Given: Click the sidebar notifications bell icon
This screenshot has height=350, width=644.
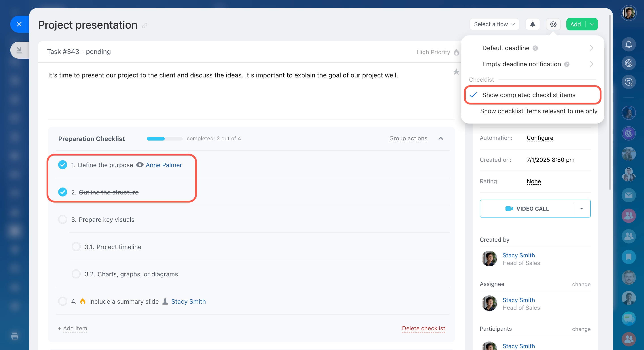Looking at the screenshot, I should click(629, 45).
